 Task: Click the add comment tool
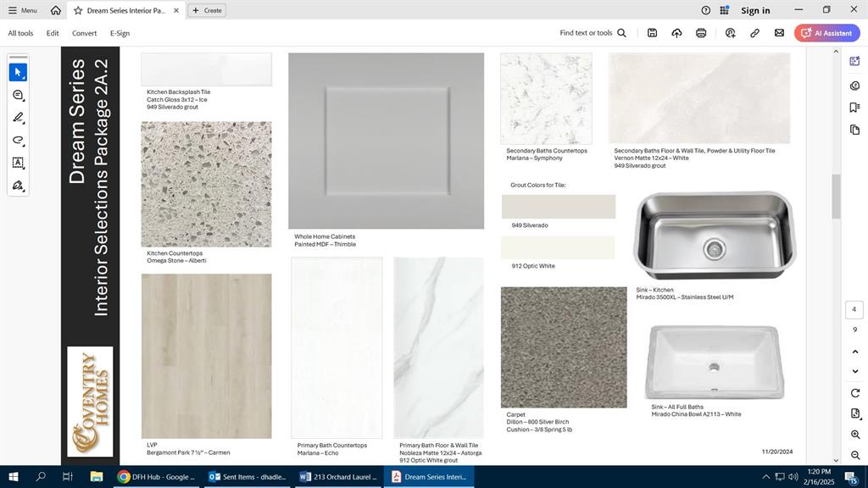pos(18,95)
